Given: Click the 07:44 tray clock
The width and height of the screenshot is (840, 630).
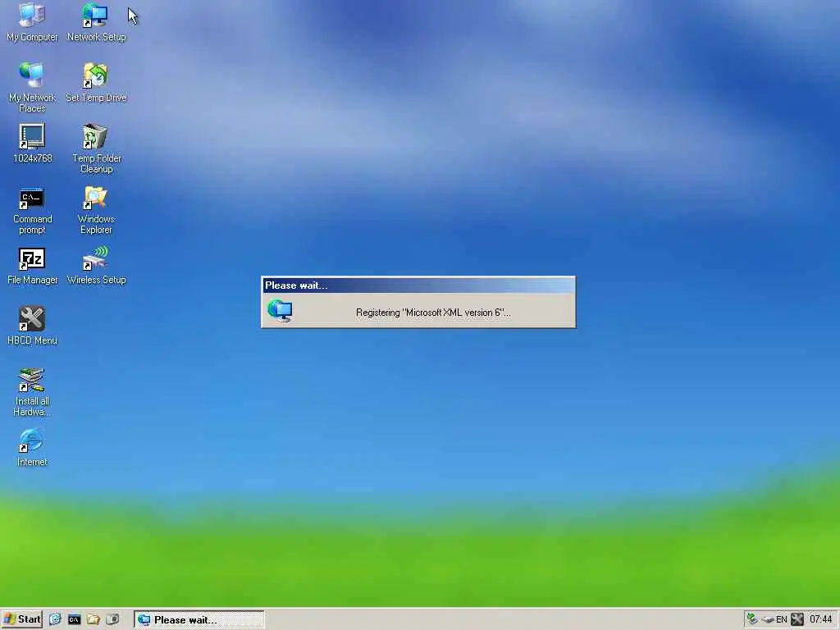Looking at the screenshot, I should tap(820, 620).
